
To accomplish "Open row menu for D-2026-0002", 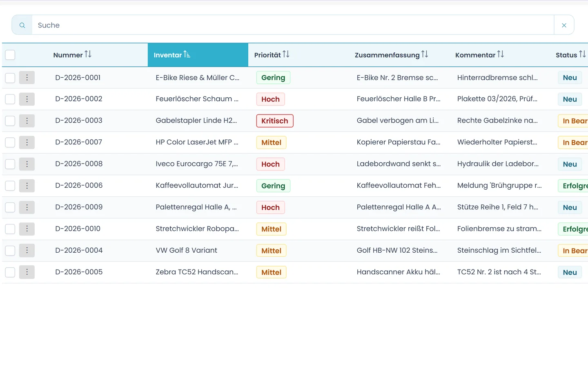I will coord(27,99).
